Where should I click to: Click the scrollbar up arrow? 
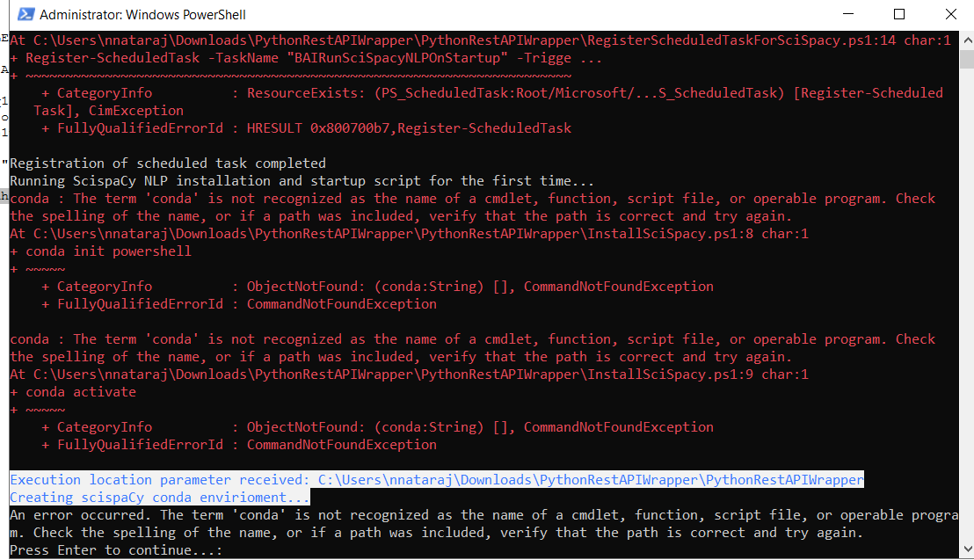(x=967, y=40)
